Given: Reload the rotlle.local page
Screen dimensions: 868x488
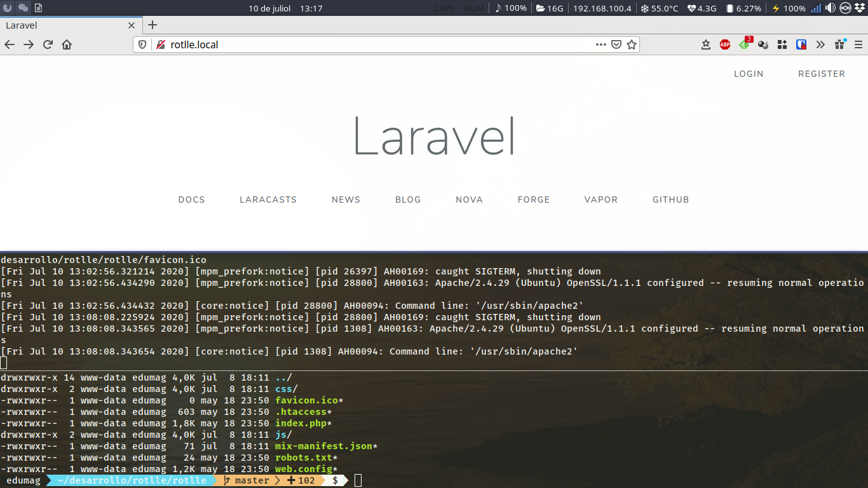Looking at the screenshot, I should coord(48,44).
